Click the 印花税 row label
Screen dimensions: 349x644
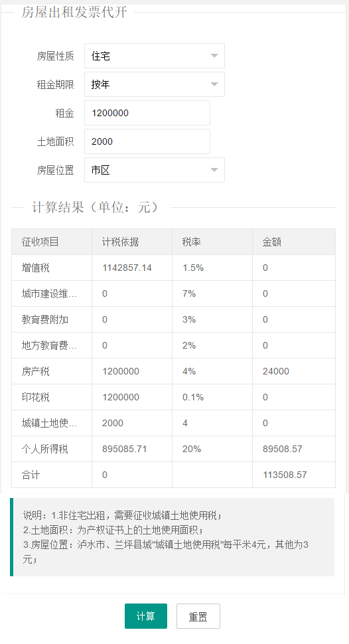click(36, 397)
